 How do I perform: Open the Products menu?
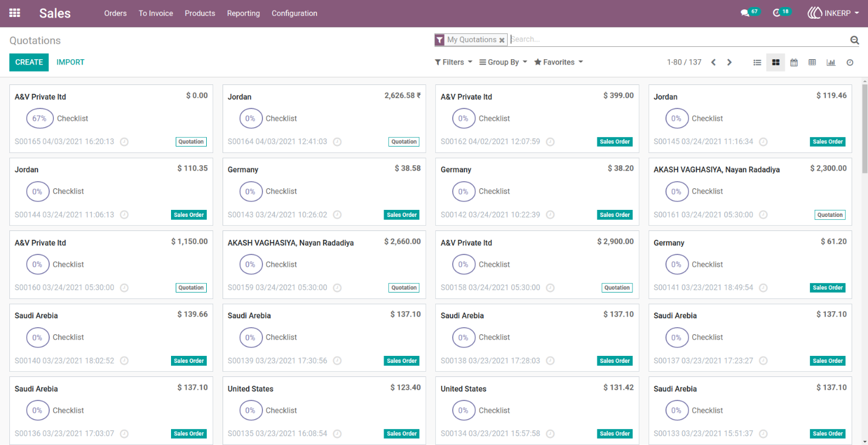point(200,13)
